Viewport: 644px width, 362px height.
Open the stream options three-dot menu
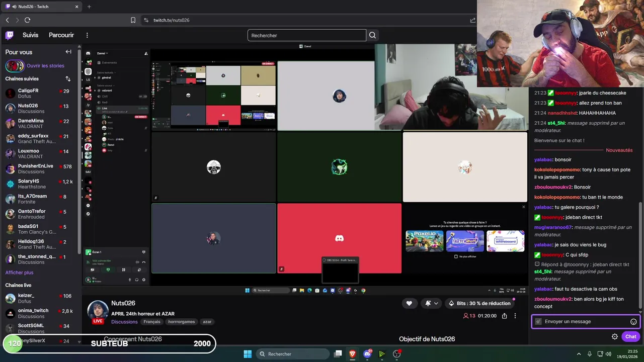tap(515, 316)
